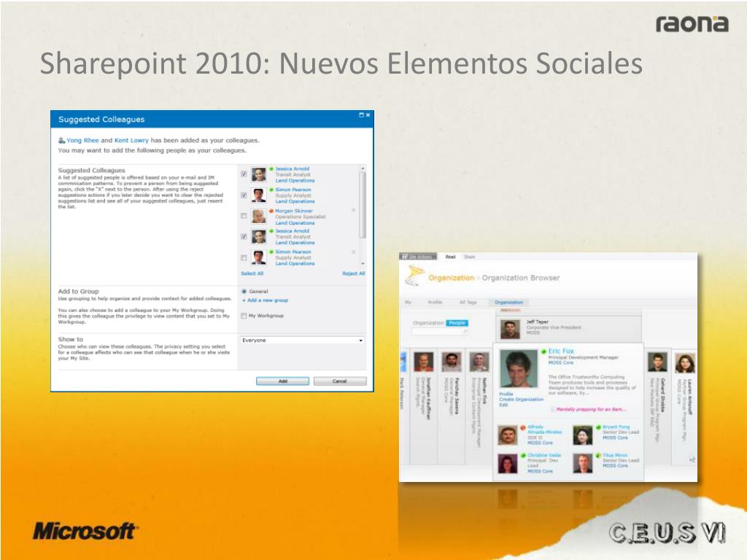
Task: Open the Yong Rhee link
Action: 82,141
